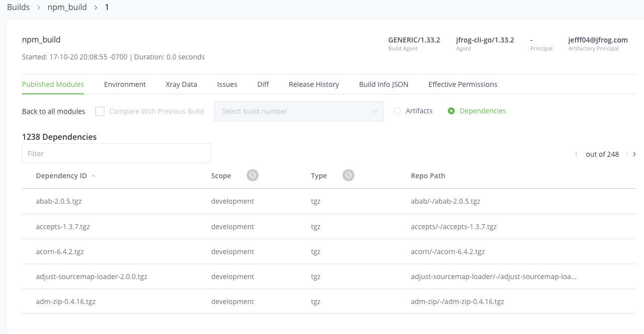Image resolution: width=644 pixels, height=334 pixels.
Task: Select the Artifacts radio button
Action: click(x=397, y=111)
